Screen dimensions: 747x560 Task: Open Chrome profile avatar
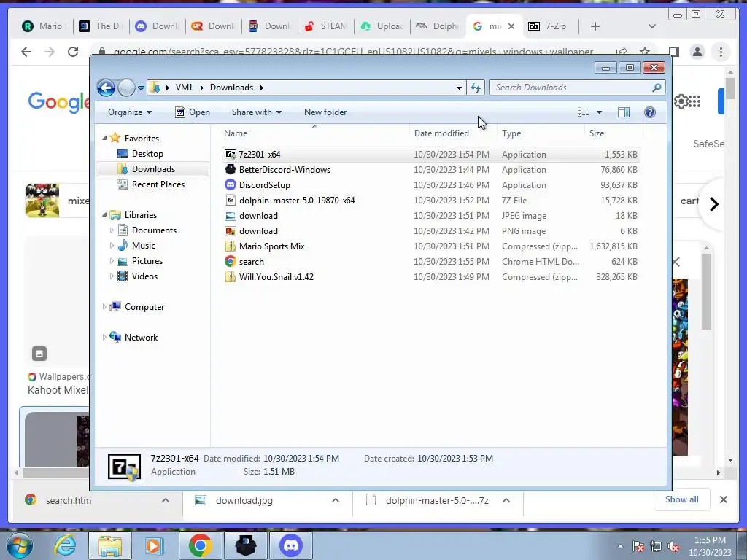[697, 52]
